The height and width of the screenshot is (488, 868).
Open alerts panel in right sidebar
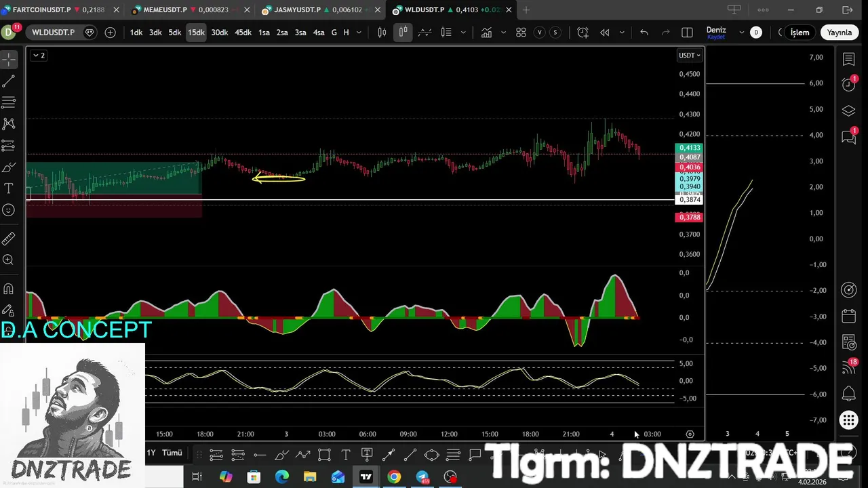point(849,85)
